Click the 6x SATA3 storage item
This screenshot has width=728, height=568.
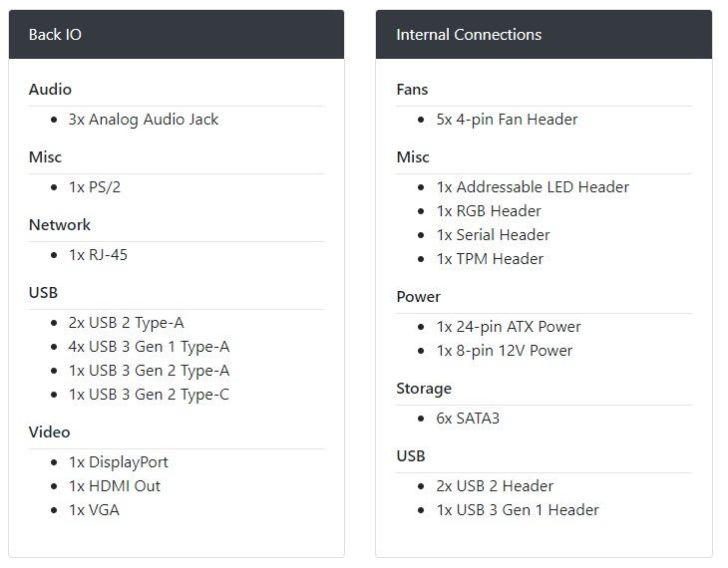[x=468, y=419]
